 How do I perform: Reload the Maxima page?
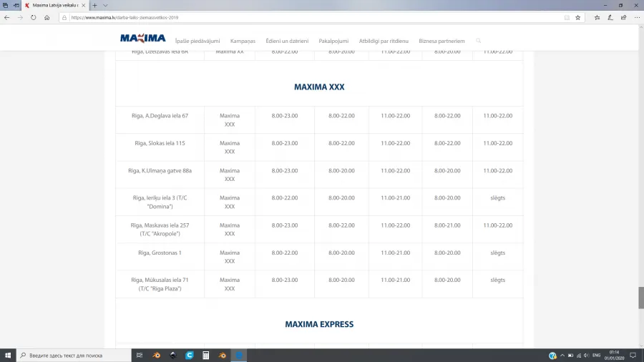click(33, 18)
